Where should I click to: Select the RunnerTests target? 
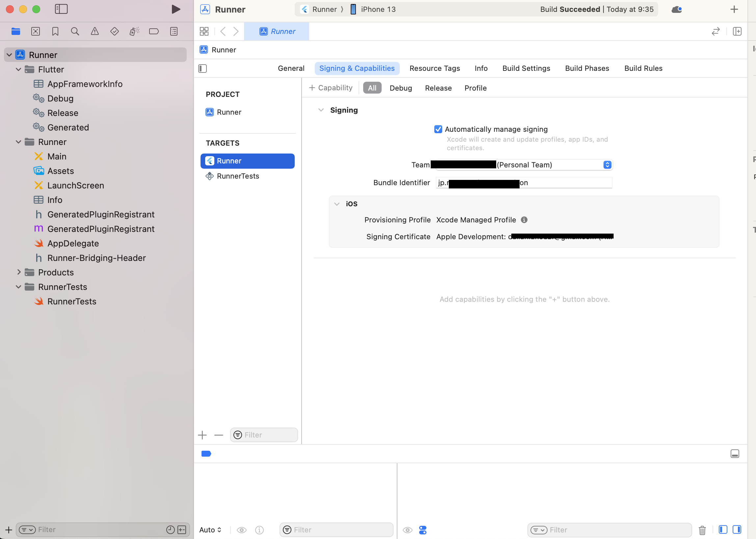247,176
